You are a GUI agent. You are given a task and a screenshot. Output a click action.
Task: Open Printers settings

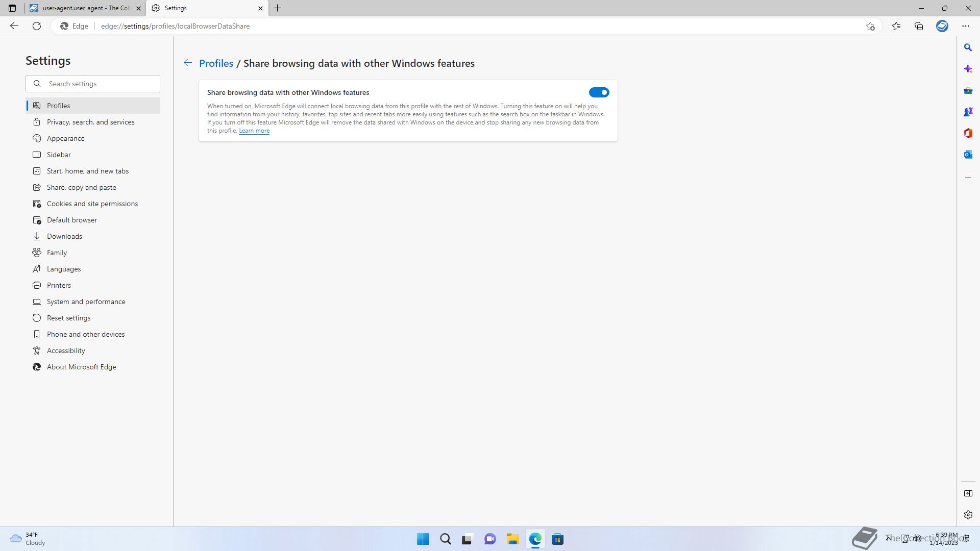(93, 285)
